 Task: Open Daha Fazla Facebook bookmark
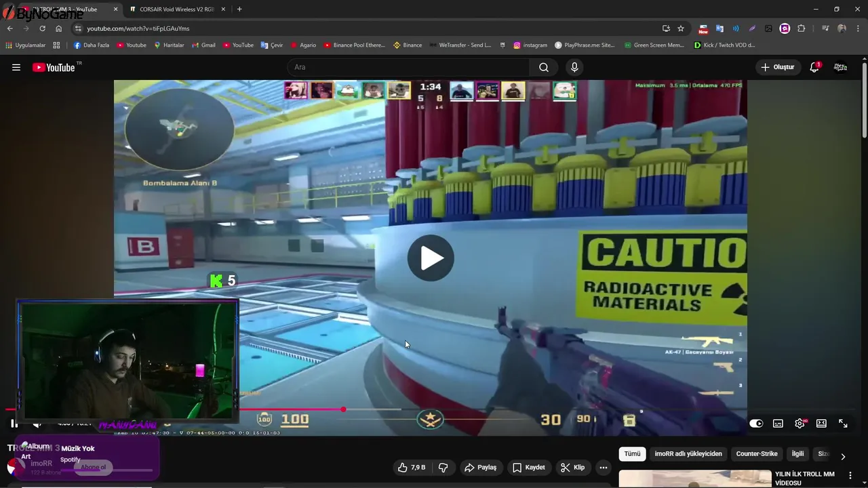click(x=91, y=45)
